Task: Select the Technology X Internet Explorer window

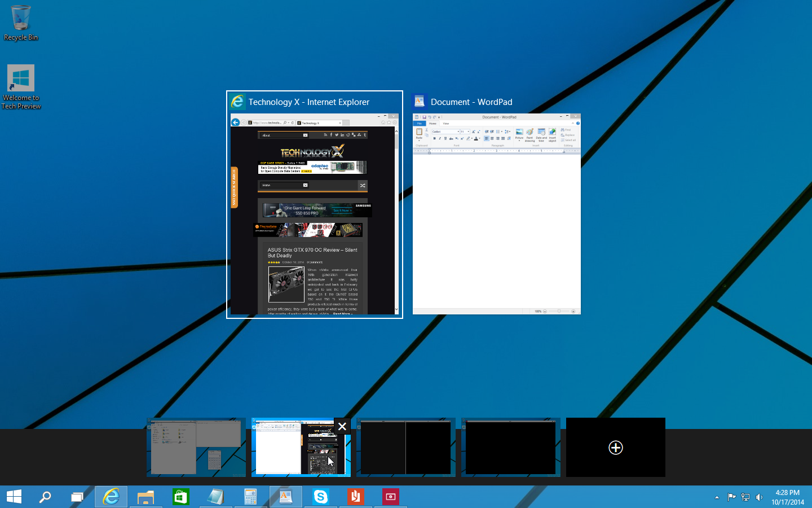Action: [315, 213]
